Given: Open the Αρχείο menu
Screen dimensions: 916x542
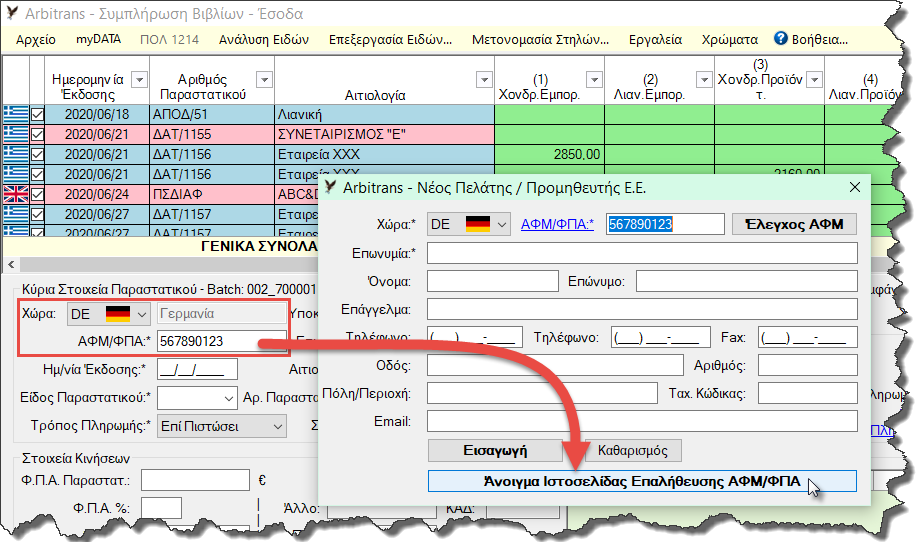Looking at the screenshot, I should coord(36,40).
